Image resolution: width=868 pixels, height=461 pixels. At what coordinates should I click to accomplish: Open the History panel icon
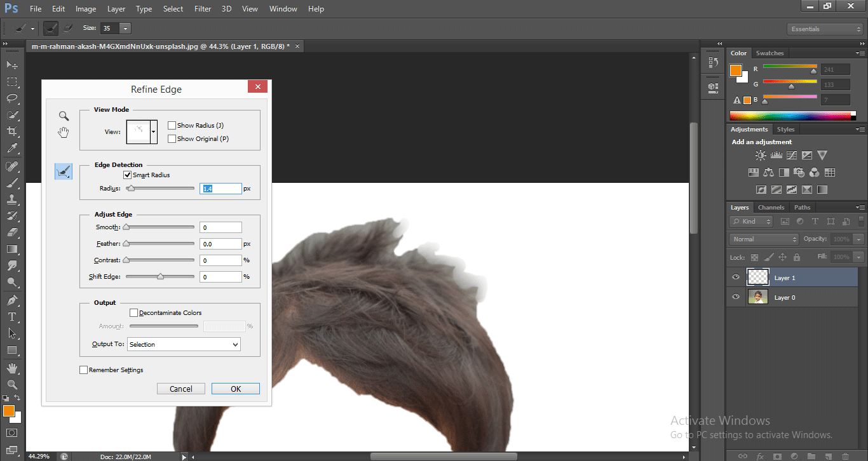click(713, 63)
